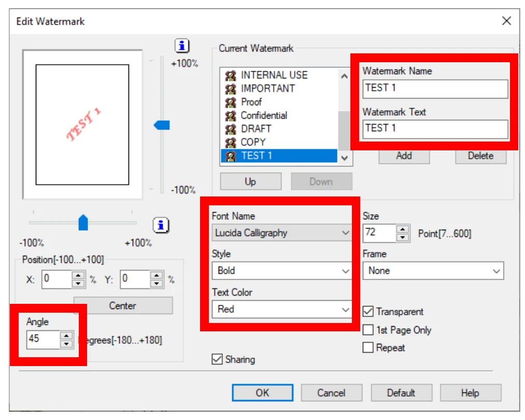Open the Font Name dropdown
525x420 pixels.
pyautogui.click(x=281, y=233)
